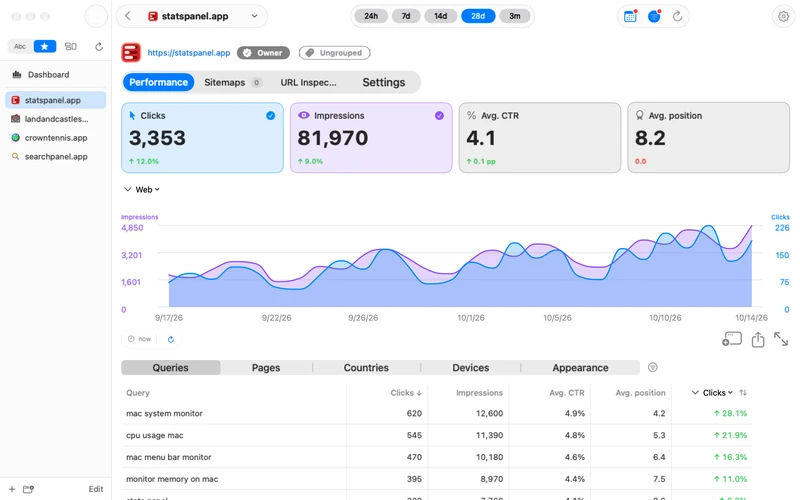Open the statspanel.app site dropdown
The width and height of the screenshot is (800, 500).
point(203,16)
